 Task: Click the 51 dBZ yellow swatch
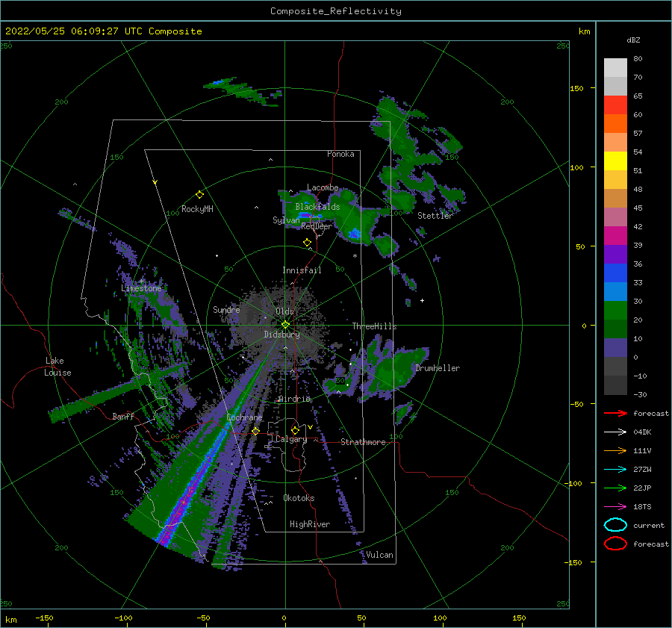click(615, 161)
